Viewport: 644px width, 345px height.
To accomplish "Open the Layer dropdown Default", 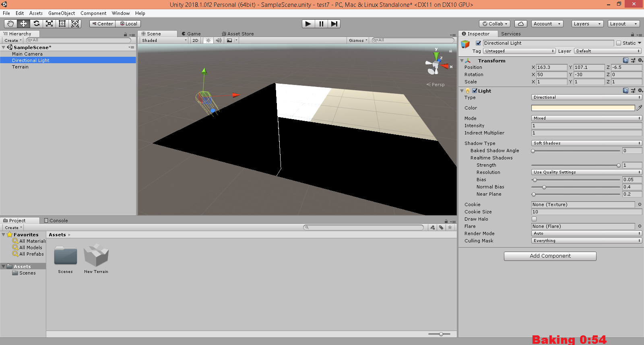I will [x=608, y=51].
